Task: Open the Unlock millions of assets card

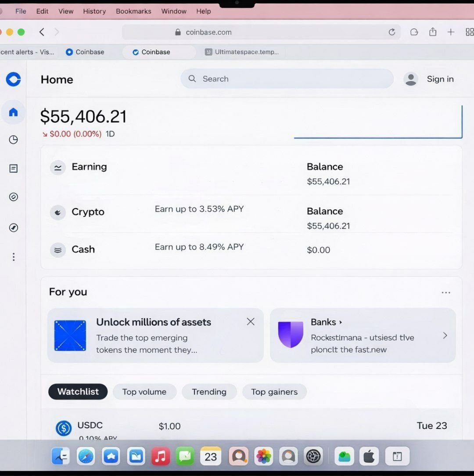Action: point(155,335)
